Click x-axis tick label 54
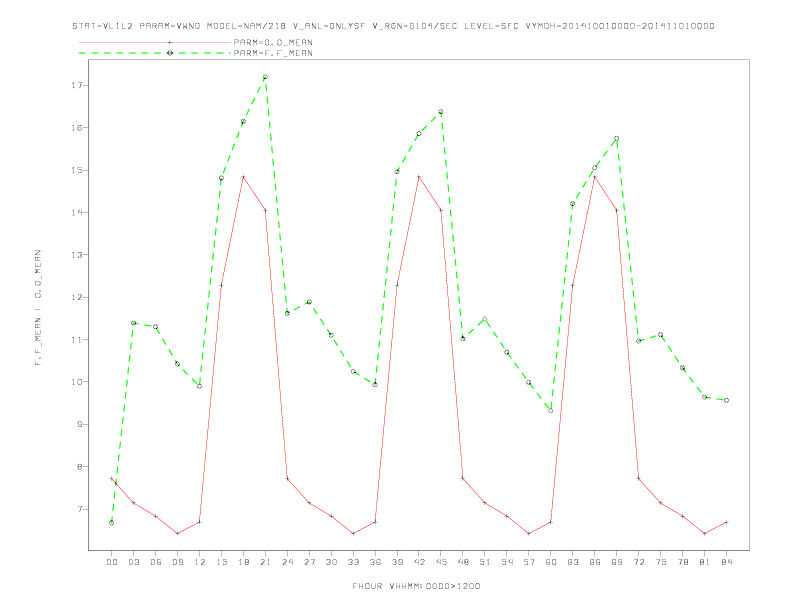 pos(507,562)
